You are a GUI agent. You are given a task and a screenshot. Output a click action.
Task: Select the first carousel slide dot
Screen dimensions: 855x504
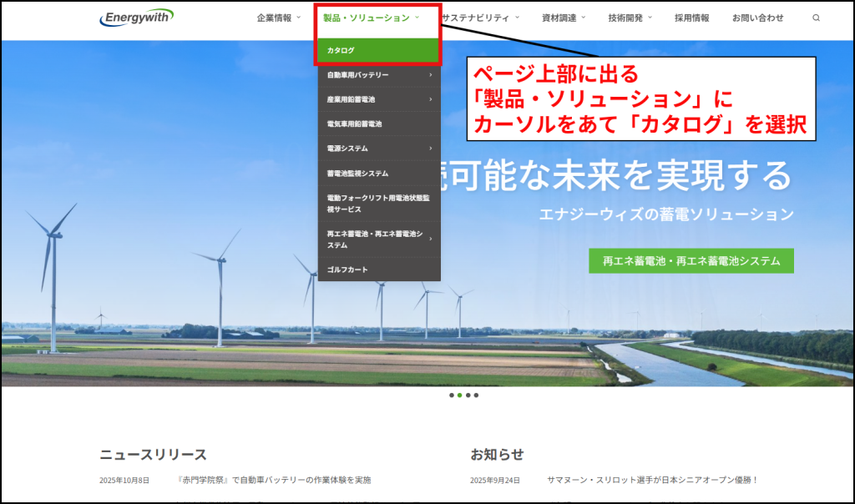click(x=452, y=395)
